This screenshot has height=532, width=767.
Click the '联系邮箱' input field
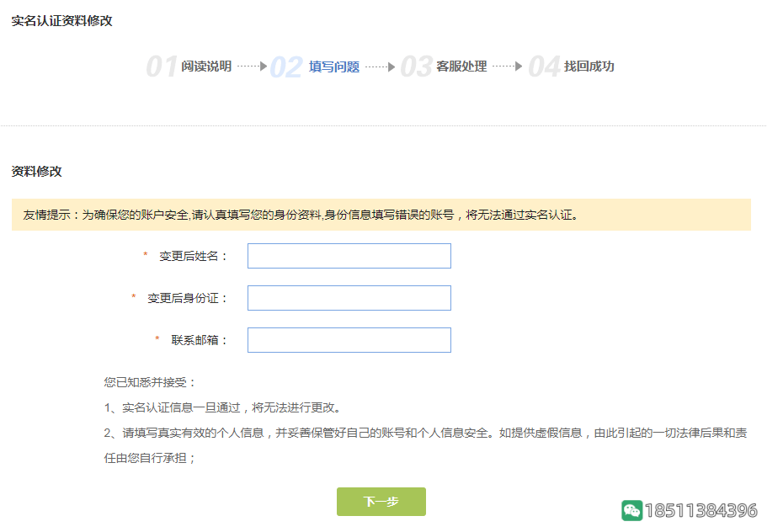[349, 339]
